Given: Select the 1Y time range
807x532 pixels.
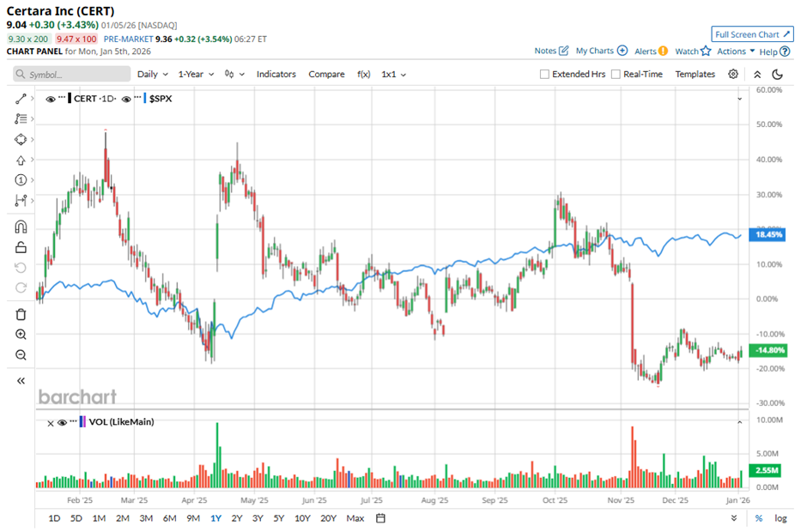Looking at the screenshot, I should pyautogui.click(x=215, y=518).
